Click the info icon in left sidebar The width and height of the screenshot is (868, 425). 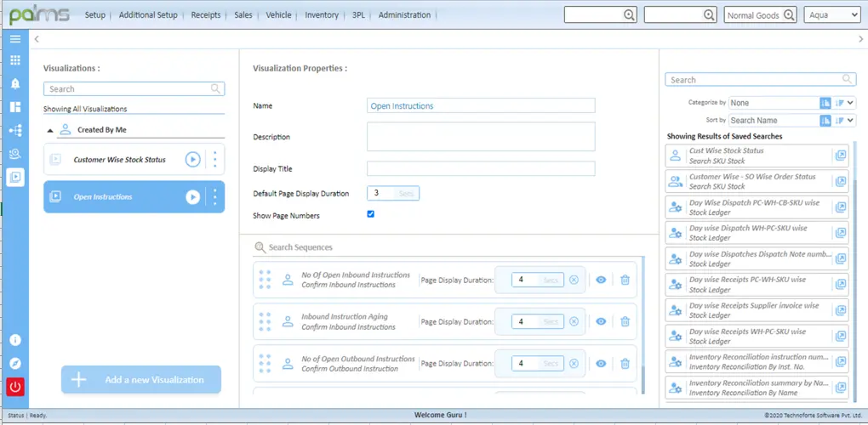[14, 340]
